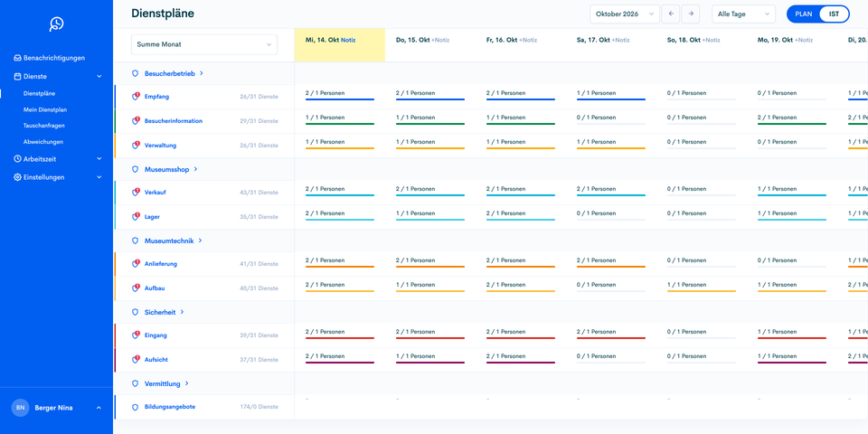Viewport: 868px width, 434px height.
Task: Click alert shield icon beside Lager
Action: coord(136,216)
